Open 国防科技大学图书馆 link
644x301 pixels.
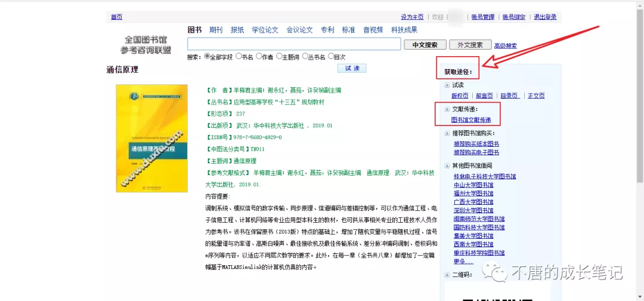pos(479,228)
